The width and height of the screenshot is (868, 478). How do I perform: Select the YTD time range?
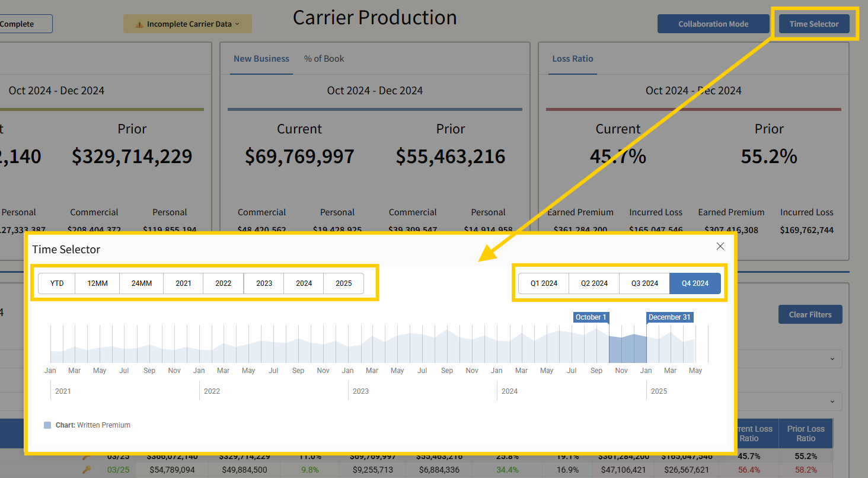(x=57, y=283)
